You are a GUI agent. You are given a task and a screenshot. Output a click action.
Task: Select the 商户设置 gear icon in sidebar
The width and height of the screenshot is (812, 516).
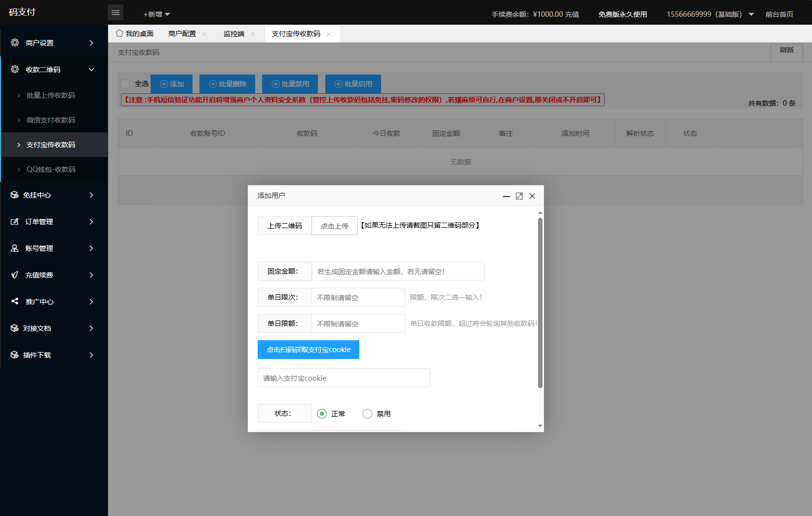point(14,42)
